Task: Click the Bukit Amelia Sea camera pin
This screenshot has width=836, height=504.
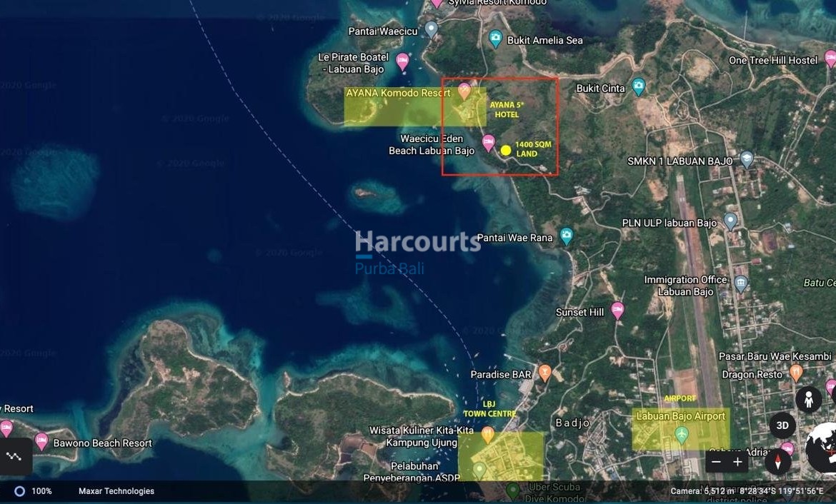Action: point(495,39)
